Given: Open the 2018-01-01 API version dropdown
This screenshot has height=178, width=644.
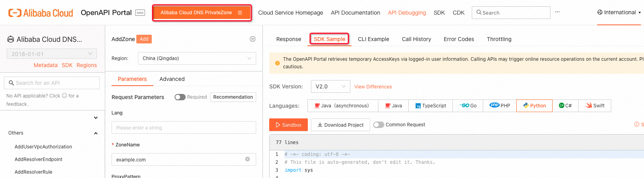Looking at the screenshot, I should tap(52, 54).
